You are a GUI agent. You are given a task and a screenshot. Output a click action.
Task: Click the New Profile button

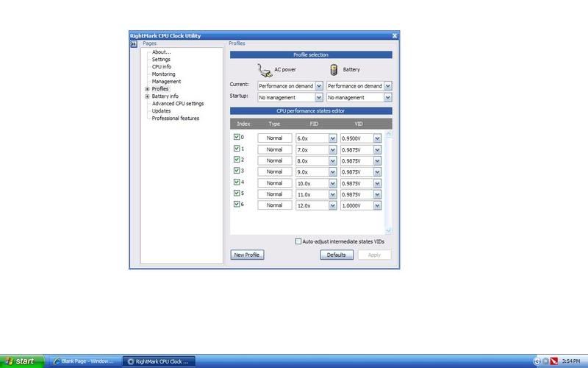point(247,255)
